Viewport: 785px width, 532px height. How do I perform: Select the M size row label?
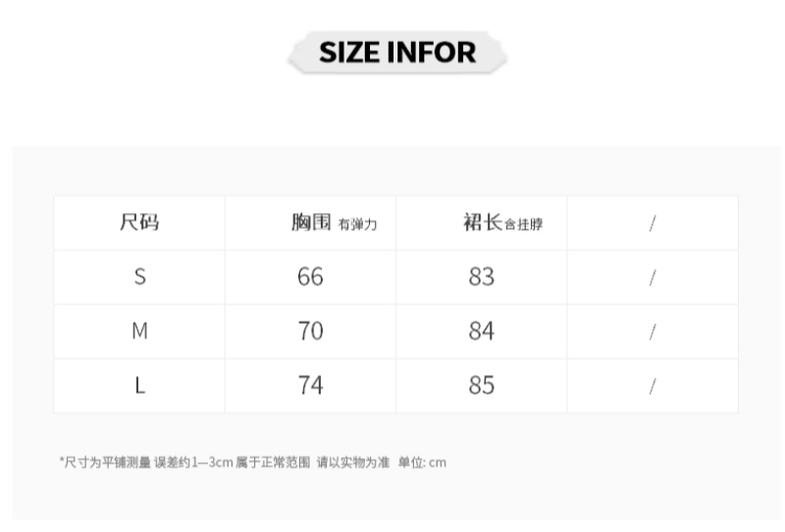[x=139, y=332]
